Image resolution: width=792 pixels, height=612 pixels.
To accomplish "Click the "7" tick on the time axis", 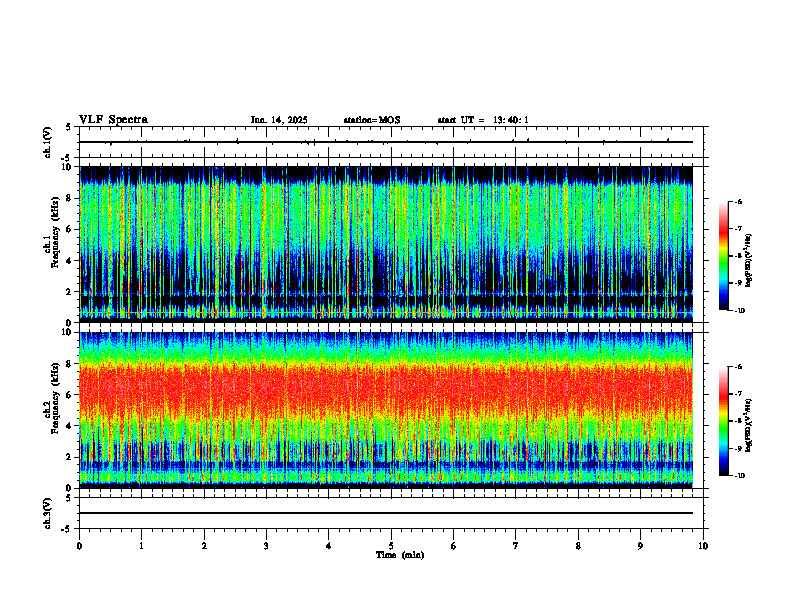I will pyautogui.click(x=516, y=546).
